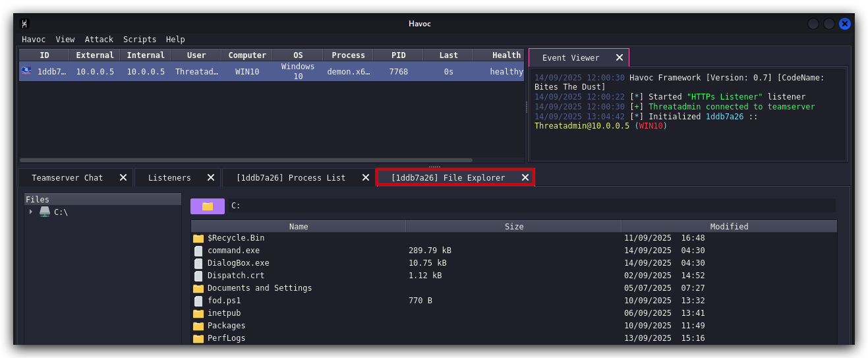Select DialogBox.exe file name
The height and width of the screenshot is (358, 868).
coord(239,263)
